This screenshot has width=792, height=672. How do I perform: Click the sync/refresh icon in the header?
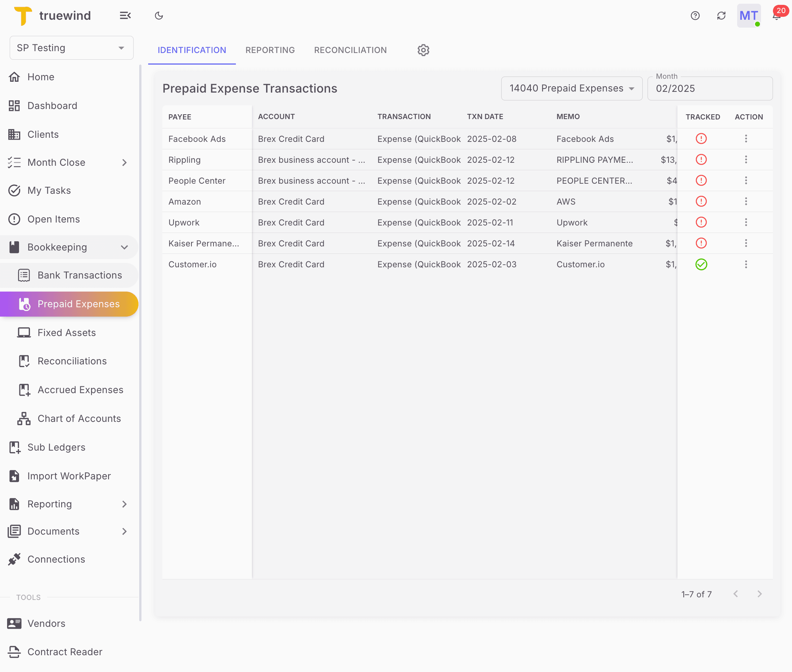[x=721, y=16]
